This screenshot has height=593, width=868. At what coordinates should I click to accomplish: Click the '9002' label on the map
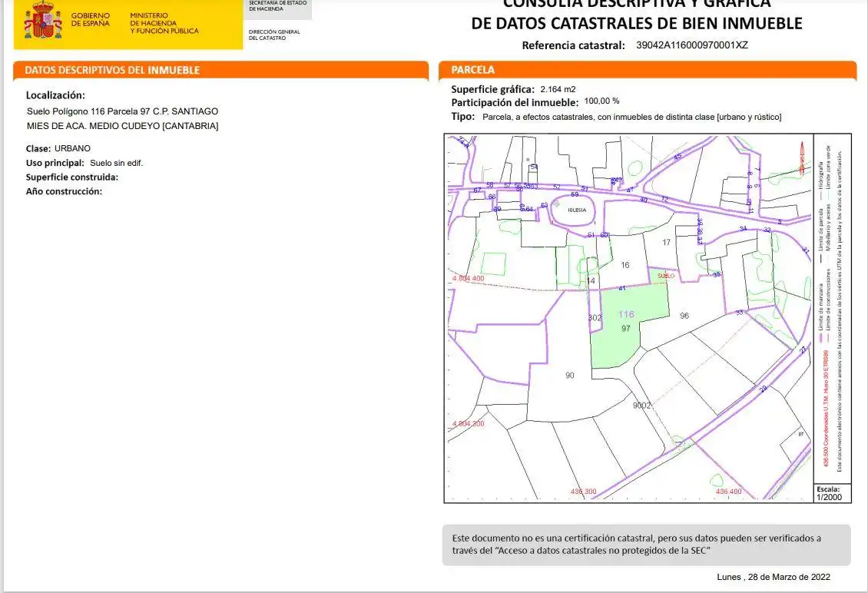[x=641, y=406]
